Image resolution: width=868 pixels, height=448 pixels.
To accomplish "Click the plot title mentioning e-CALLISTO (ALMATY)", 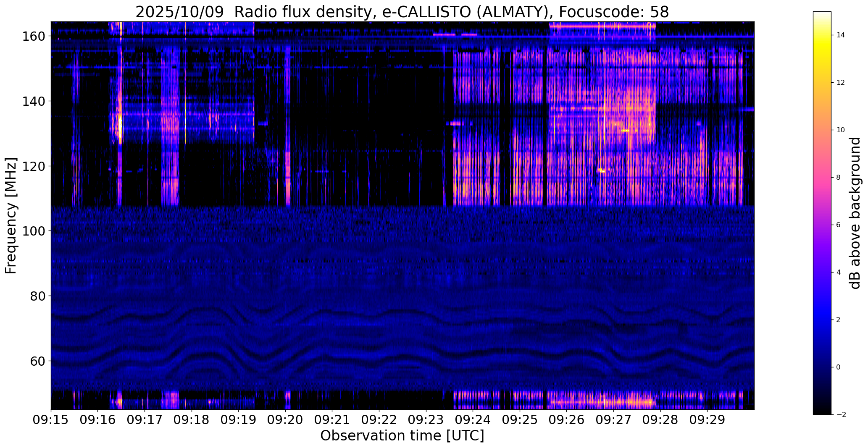I will tap(402, 12).
